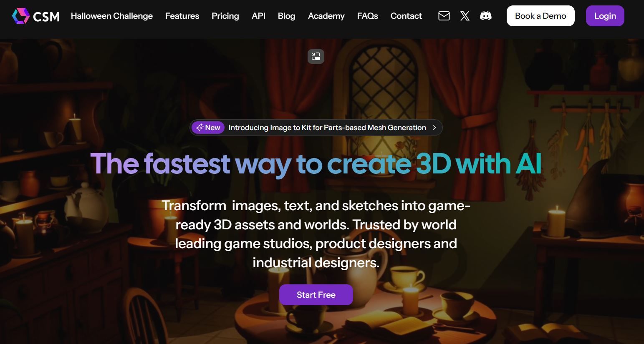Open the Features navigation item
This screenshot has height=344, width=644.
(x=182, y=16)
